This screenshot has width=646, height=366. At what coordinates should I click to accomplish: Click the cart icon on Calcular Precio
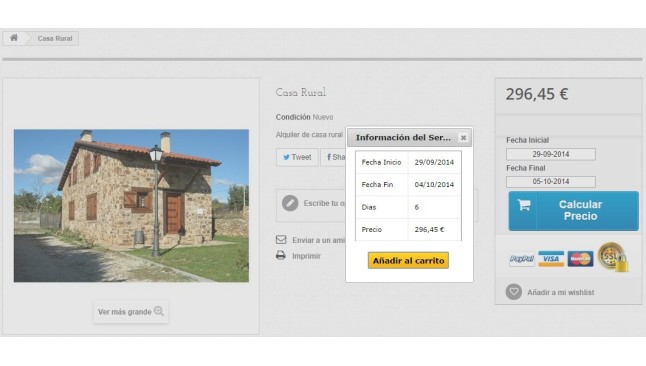[524, 205]
